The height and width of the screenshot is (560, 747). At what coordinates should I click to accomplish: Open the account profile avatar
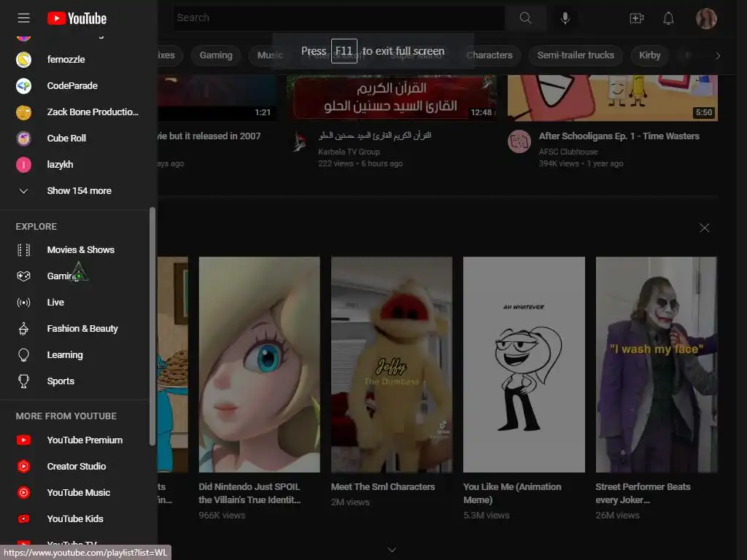click(706, 18)
